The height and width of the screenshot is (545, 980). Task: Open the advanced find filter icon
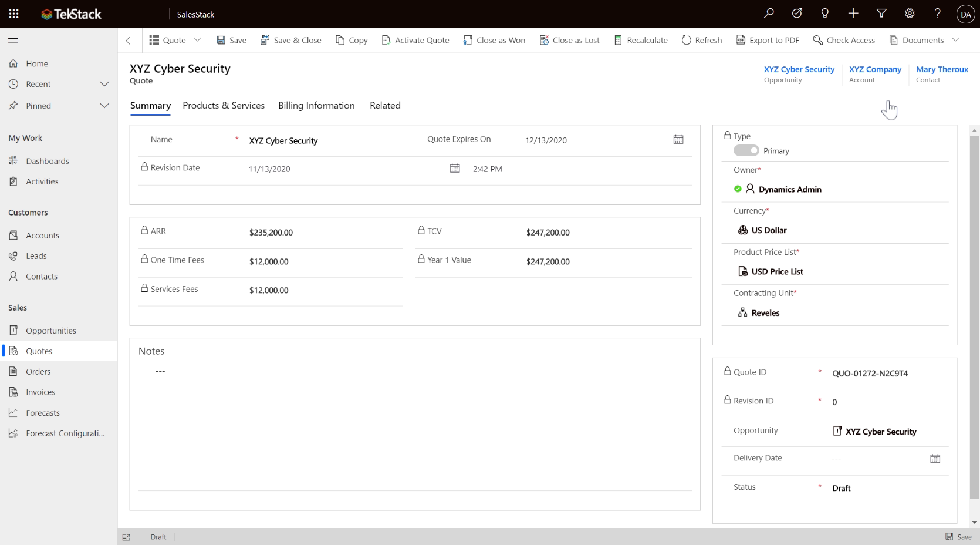[881, 14]
